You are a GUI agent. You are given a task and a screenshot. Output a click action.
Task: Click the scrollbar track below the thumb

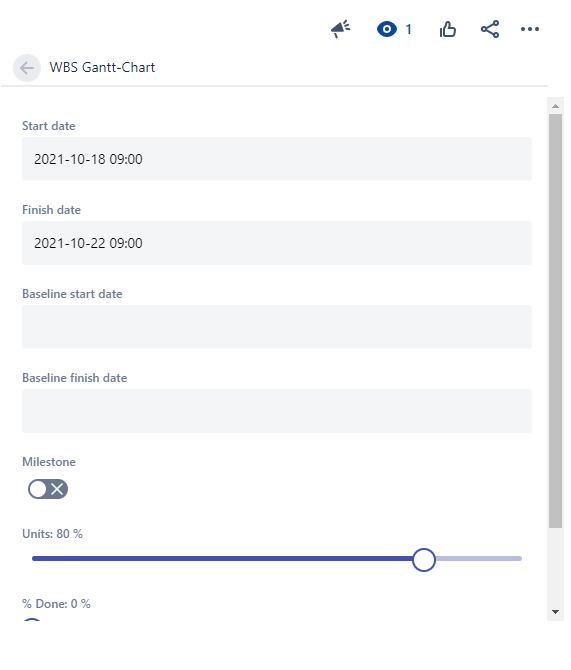tap(556, 566)
